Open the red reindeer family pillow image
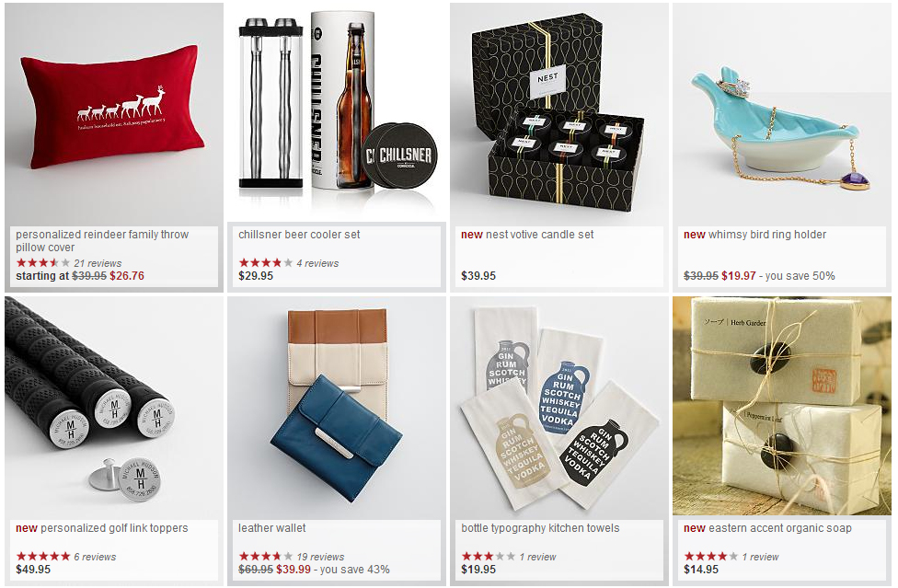The image size is (898, 588). (x=114, y=114)
